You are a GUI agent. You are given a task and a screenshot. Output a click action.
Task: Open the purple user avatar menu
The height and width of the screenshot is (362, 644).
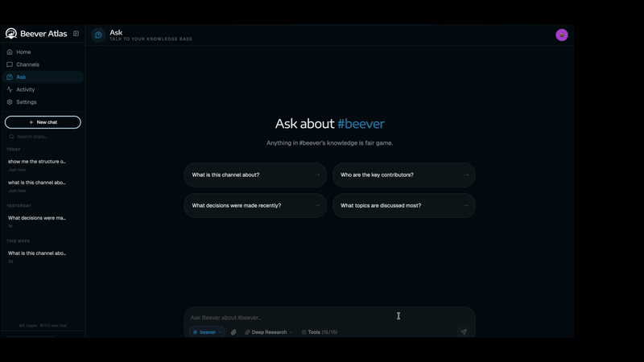click(x=561, y=35)
